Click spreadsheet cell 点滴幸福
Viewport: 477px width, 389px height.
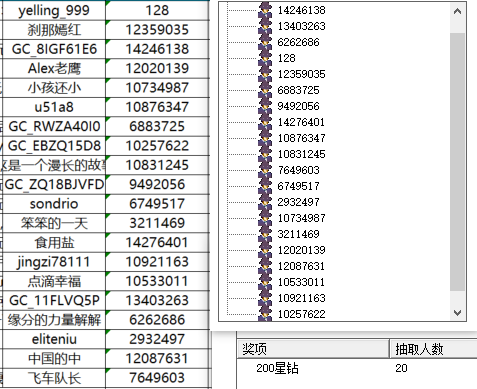coord(54,281)
